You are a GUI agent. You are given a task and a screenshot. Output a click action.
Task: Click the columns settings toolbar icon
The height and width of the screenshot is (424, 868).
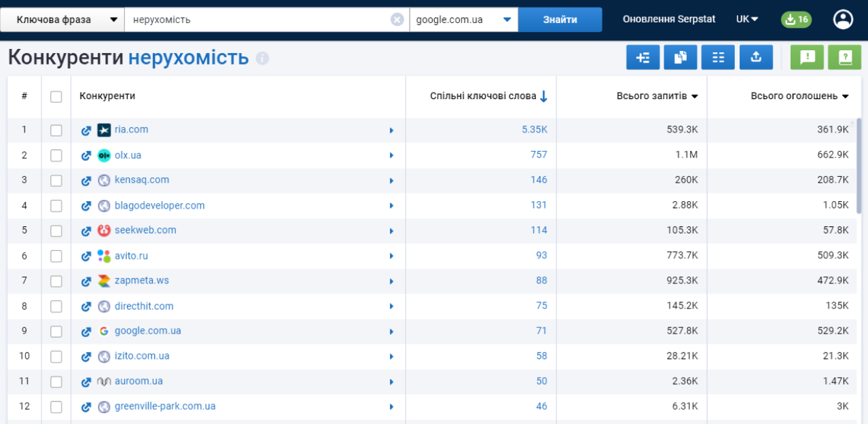[718, 58]
